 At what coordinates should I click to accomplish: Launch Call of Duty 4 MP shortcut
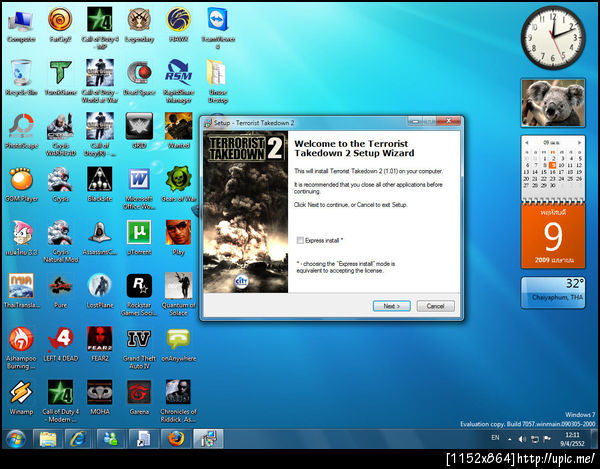tap(100, 30)
